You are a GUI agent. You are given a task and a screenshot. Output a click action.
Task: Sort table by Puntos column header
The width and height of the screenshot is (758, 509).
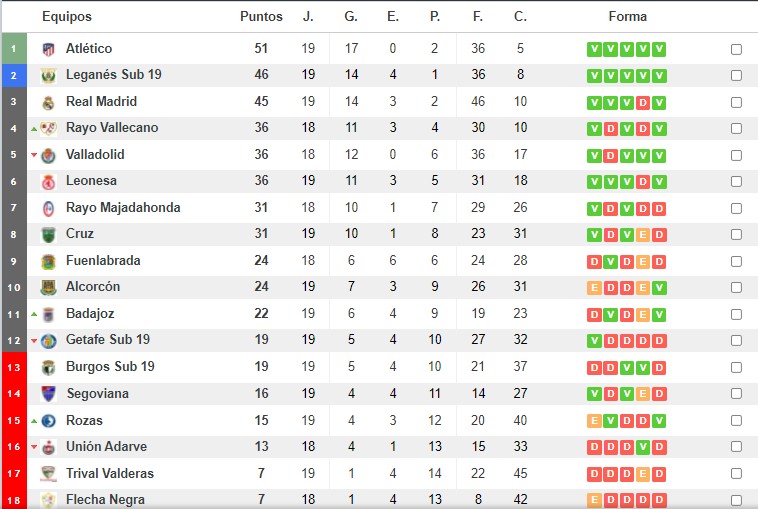261,17
